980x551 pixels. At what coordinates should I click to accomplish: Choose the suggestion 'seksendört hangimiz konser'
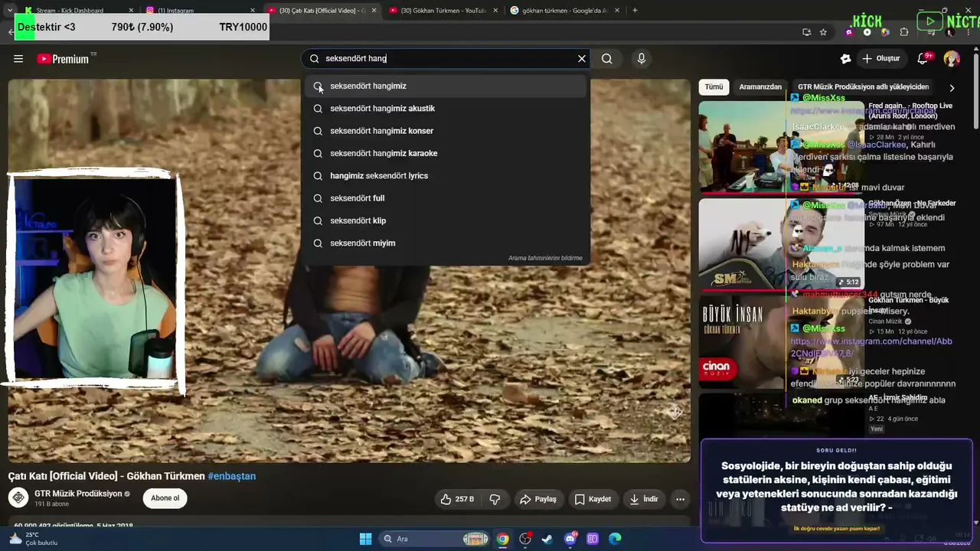coord(446,131)
